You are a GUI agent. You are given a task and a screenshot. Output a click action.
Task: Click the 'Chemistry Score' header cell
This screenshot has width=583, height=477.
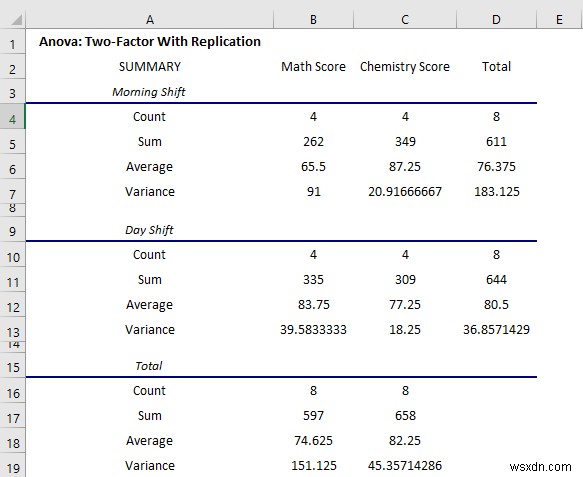(x=405, y=67)
